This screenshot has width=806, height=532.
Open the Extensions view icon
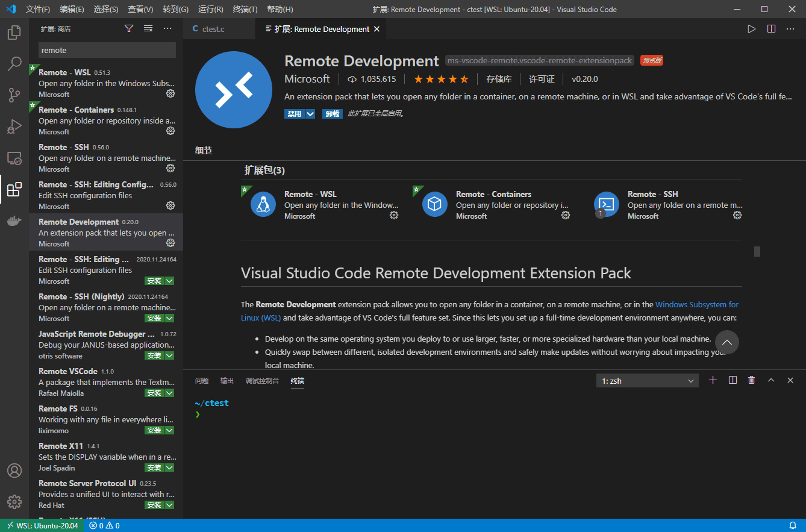pos(14,189)
